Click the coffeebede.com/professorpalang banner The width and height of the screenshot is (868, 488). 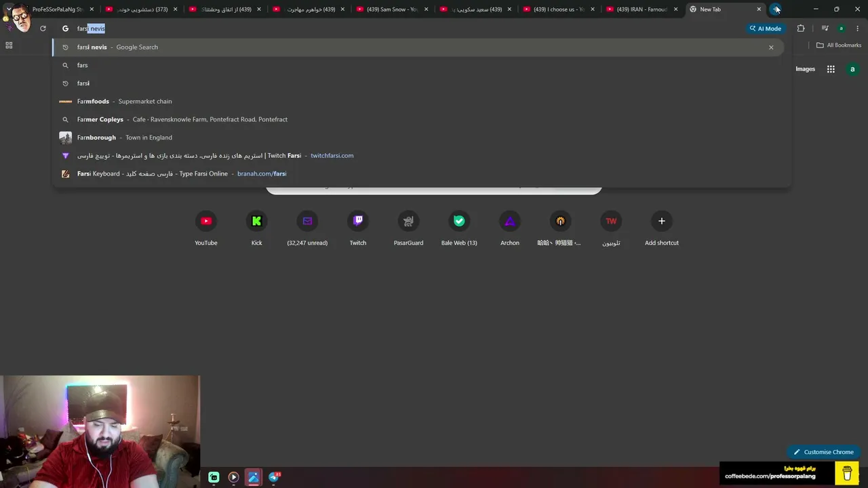pos(789,472)
